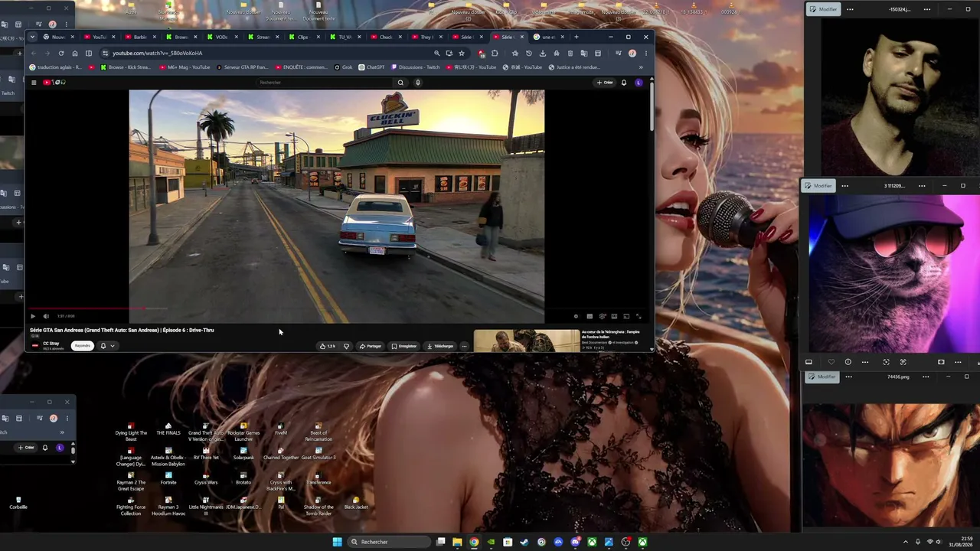
Task: Seek on the red video progress bar
Action: click(x=337, y=308)
